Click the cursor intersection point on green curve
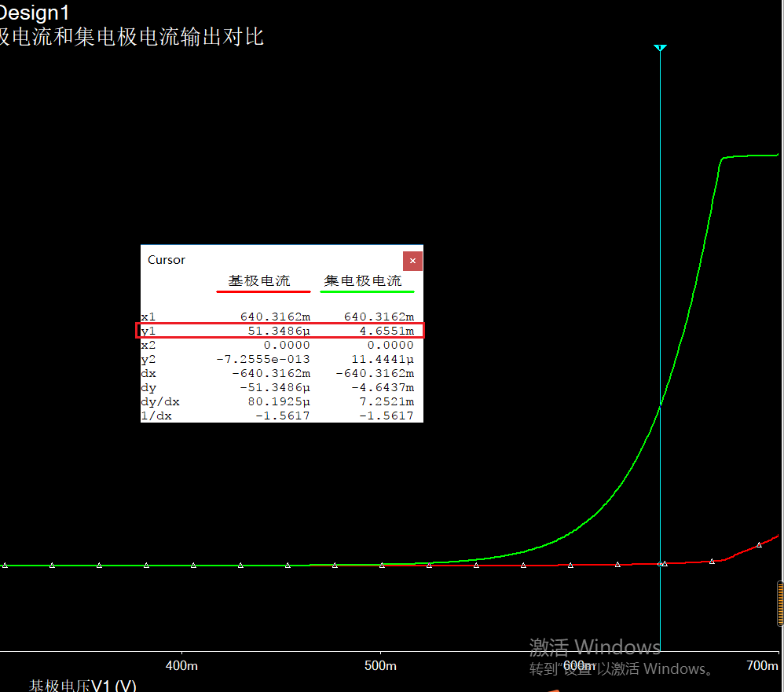This screenshot has width=784, height=692. pos(660,405)
